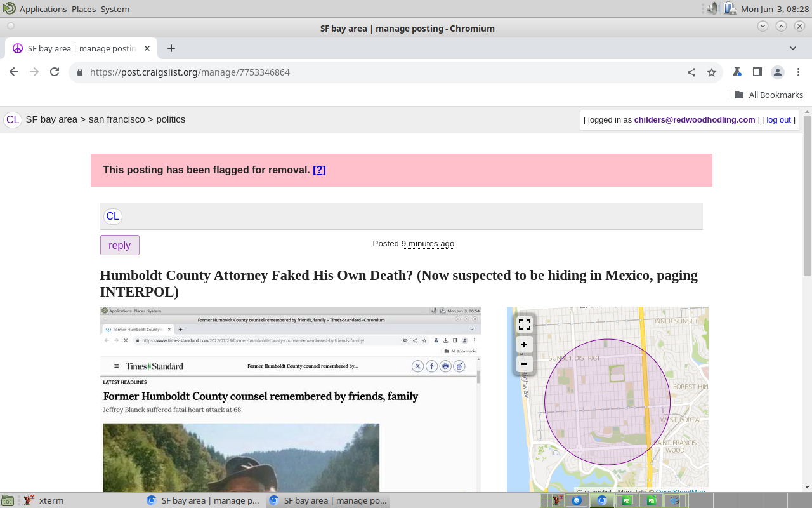Open the System menu

point(115,9)
